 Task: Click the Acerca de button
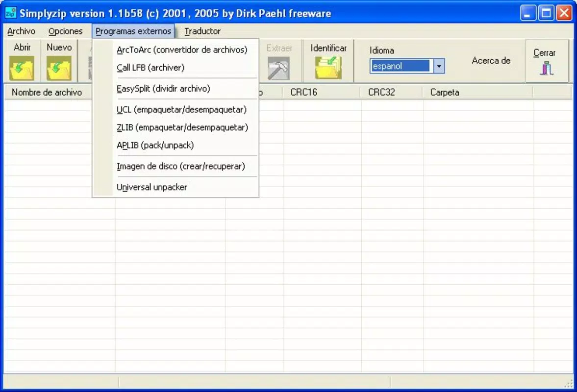491,61
